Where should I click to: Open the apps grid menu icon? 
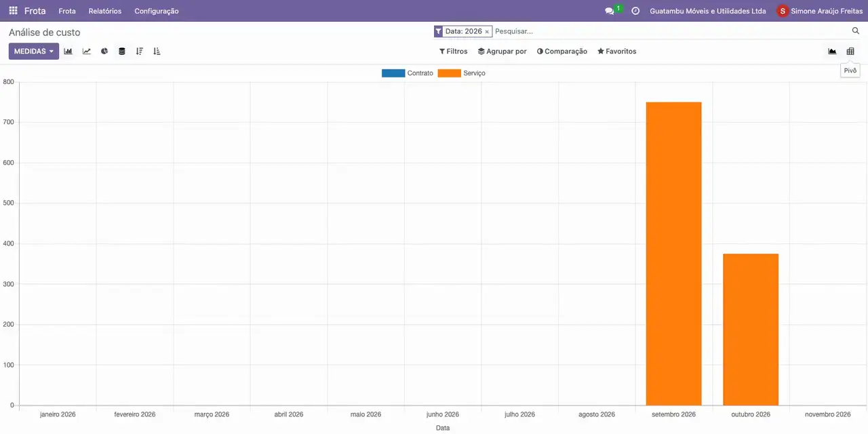pyautogui.click(x=13, y=11)
